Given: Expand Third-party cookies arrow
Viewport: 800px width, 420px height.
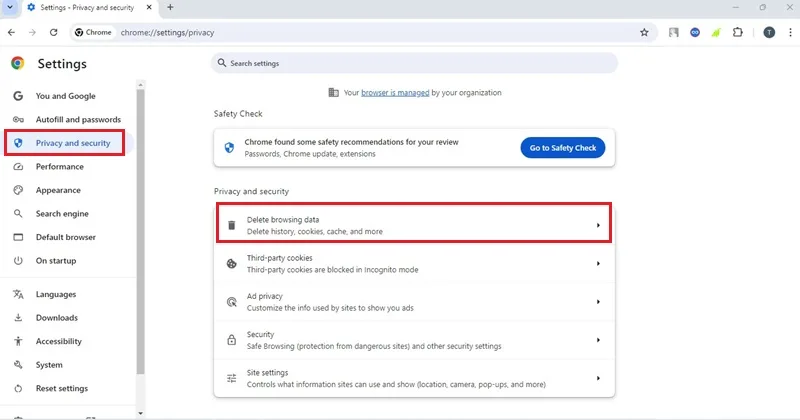Looking at the screenshot, I should (x=598, y=263).
